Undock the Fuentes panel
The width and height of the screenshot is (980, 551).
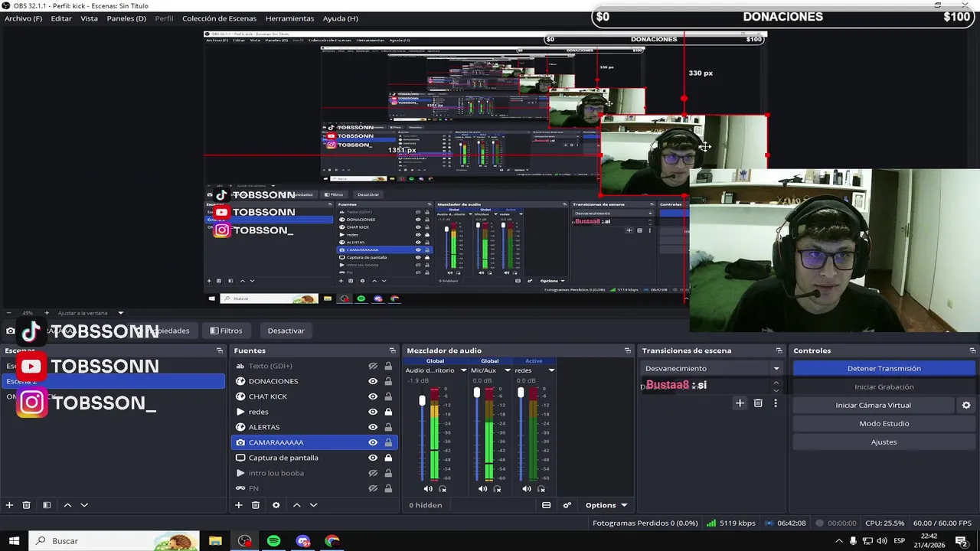392,350
